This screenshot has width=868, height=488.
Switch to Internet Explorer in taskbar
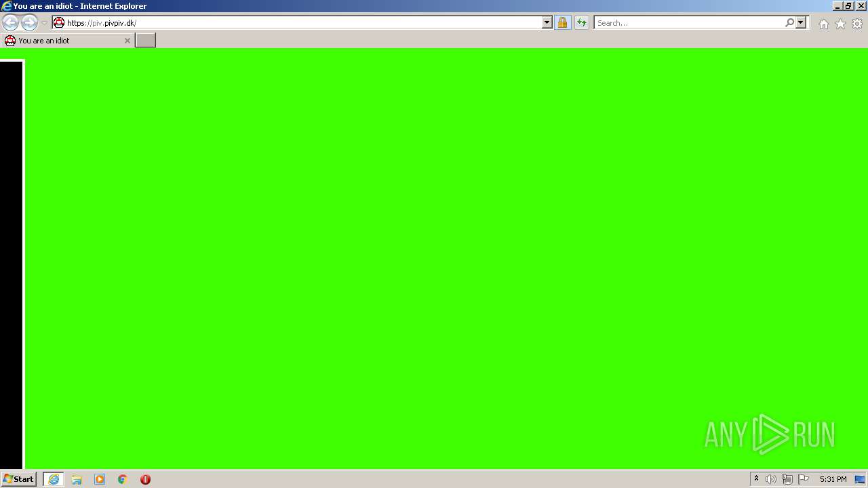(x=54, y=479)
